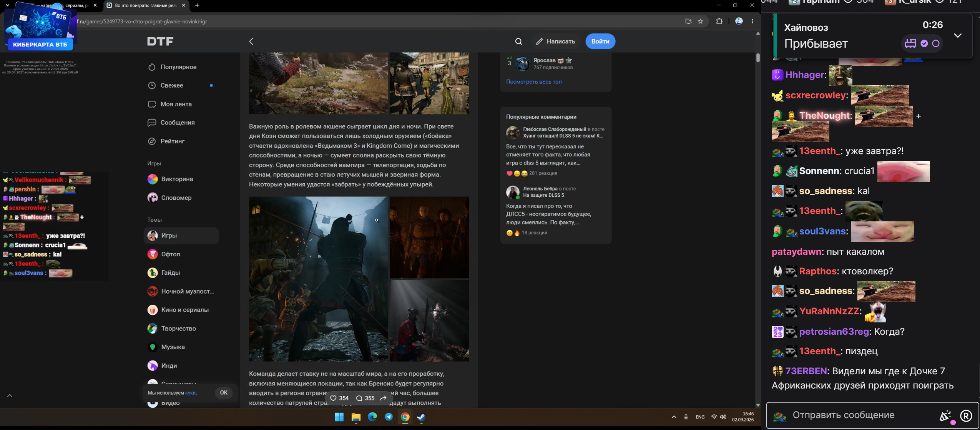
Task: Click the Войти login button
Action: 600,42
